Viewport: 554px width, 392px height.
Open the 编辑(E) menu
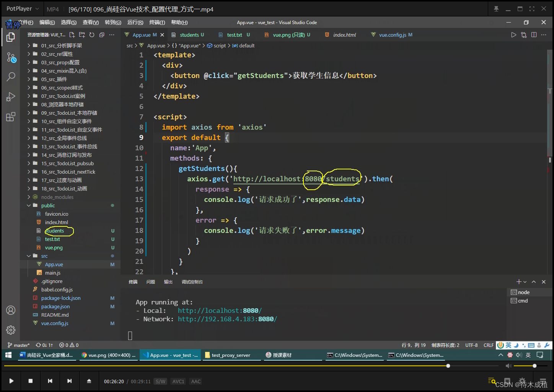47,23
